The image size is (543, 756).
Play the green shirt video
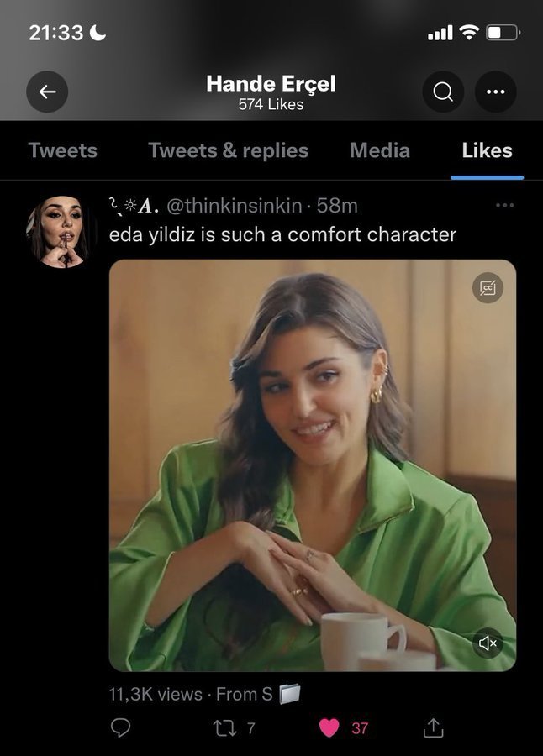click(313, 465)
